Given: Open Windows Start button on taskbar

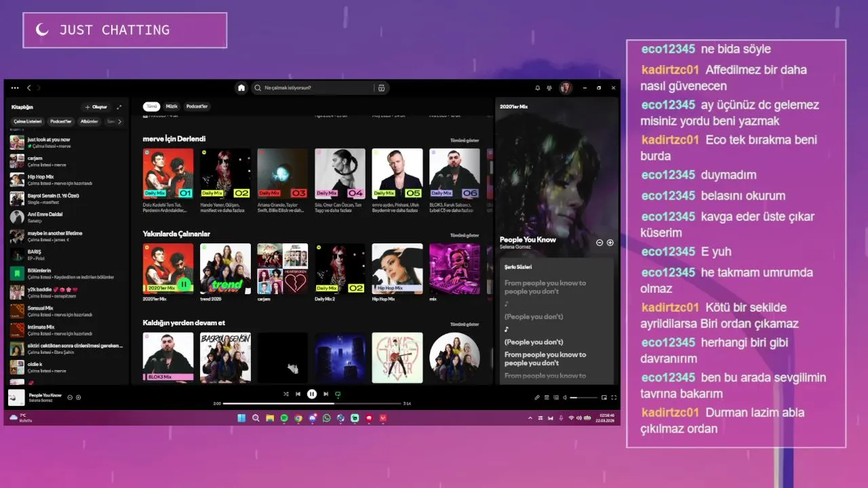Looking at the screenshot, I should pos(241,418).
